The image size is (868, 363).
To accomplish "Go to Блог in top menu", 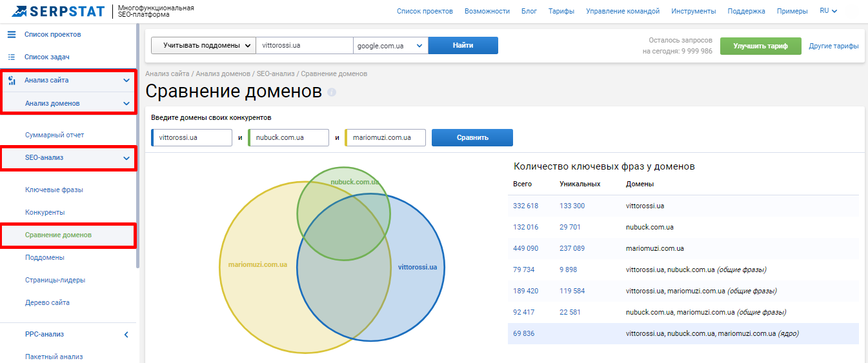I will pyautogui.click(x=529, y=11).
